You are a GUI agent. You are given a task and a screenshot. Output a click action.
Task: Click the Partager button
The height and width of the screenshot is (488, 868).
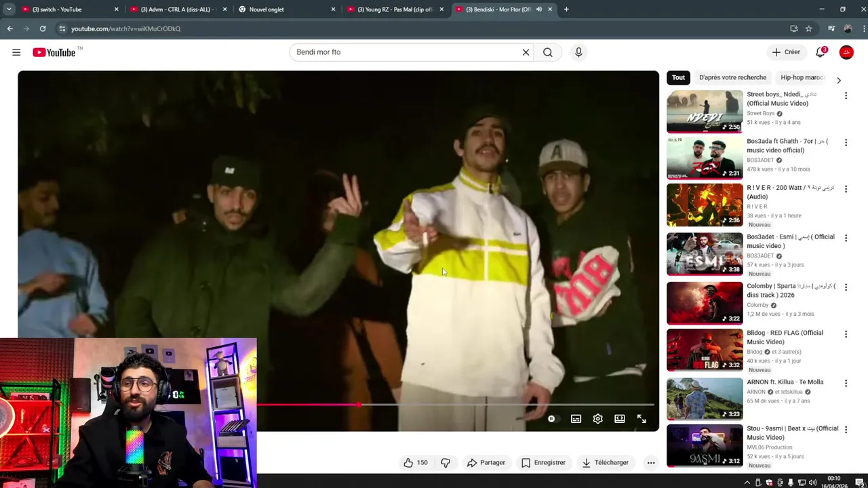pos(486,462)
